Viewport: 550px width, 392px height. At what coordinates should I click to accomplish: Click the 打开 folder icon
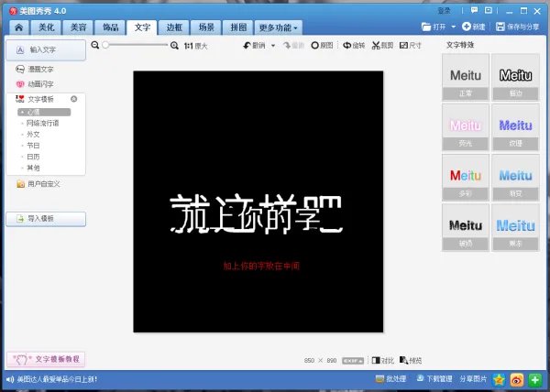coord(426,27)
